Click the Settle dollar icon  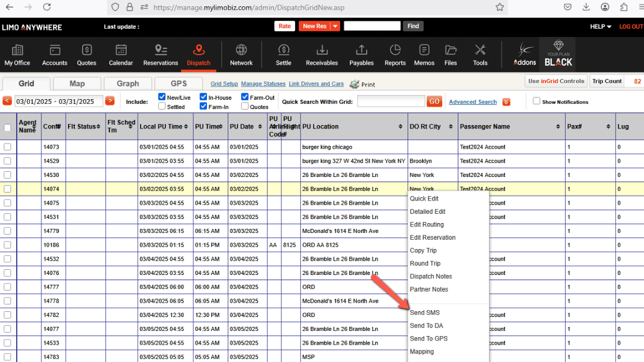(283, 50)
